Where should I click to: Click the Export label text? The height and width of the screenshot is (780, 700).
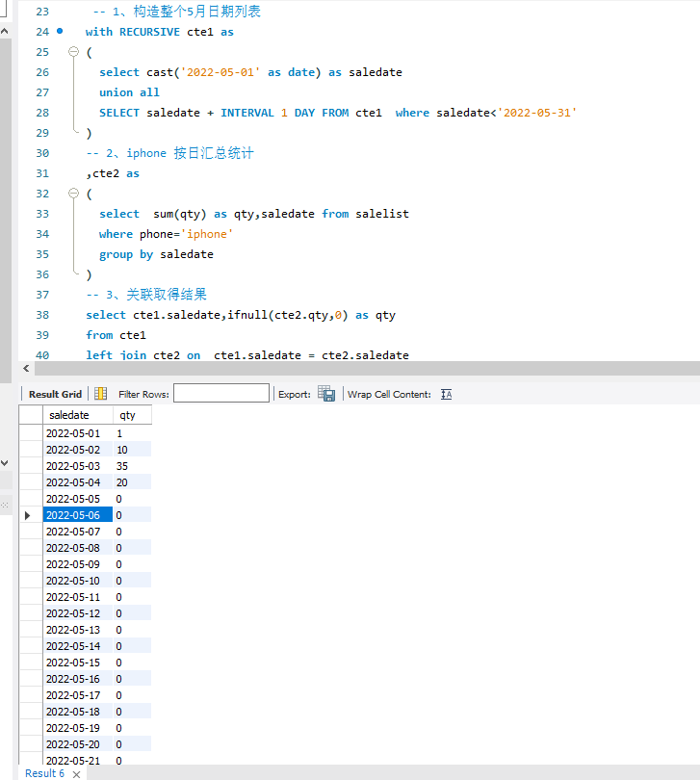pyautogui.click(x=294, y=395)
